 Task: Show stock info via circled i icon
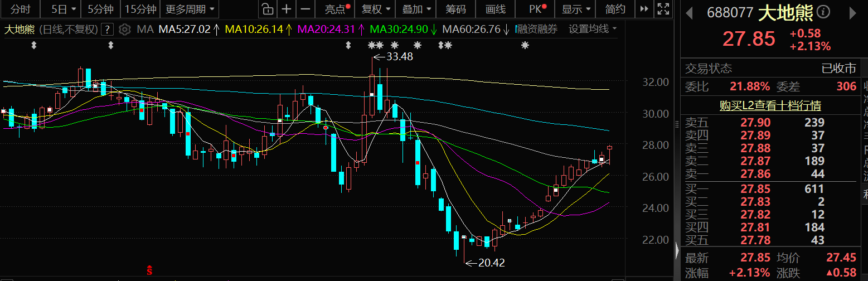click(823, 12)
